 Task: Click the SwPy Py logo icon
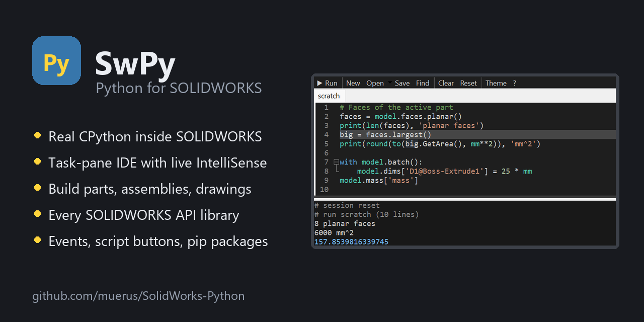pyautogui.click(x=56, y=60)
